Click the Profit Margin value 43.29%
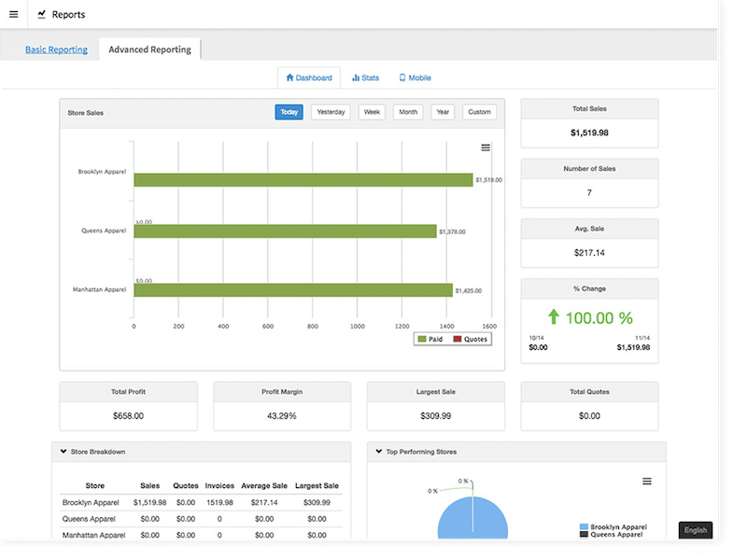This screenshot has width=747, height=560. click(282, 415)
